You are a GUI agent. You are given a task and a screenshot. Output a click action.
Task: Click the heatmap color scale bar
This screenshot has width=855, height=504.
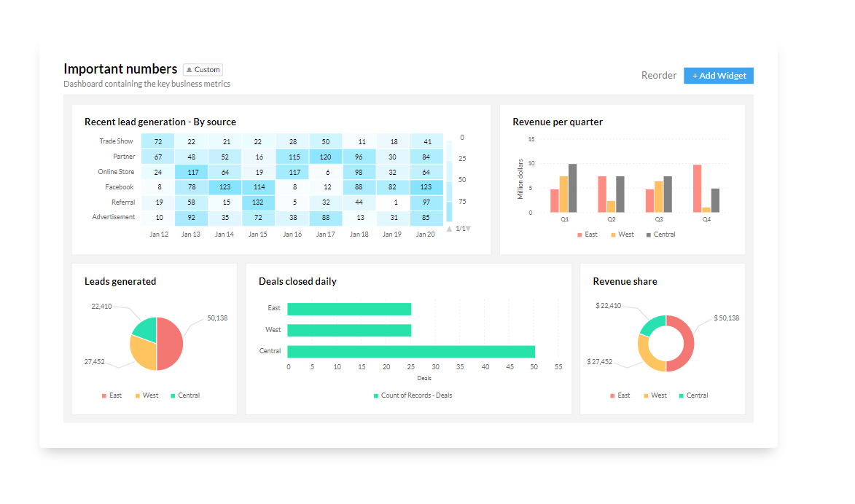point(450,181)
